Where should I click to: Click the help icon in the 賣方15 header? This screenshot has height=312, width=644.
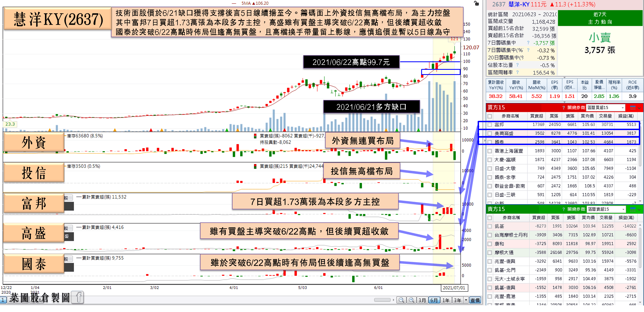click(x=564, y=209)
